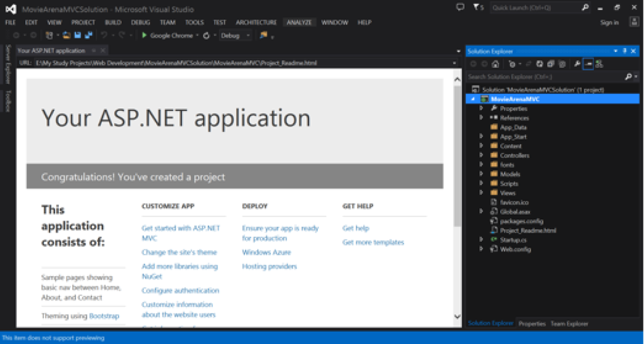Switch to the bottom Properties tab
Viewport: 644px width, 344px height.
tap(532, 324)
